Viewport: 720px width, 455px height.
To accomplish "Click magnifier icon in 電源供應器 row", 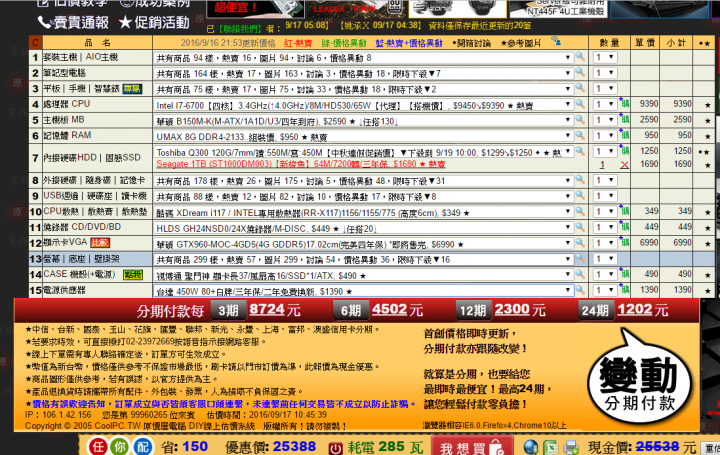I will tap(580, 290).
